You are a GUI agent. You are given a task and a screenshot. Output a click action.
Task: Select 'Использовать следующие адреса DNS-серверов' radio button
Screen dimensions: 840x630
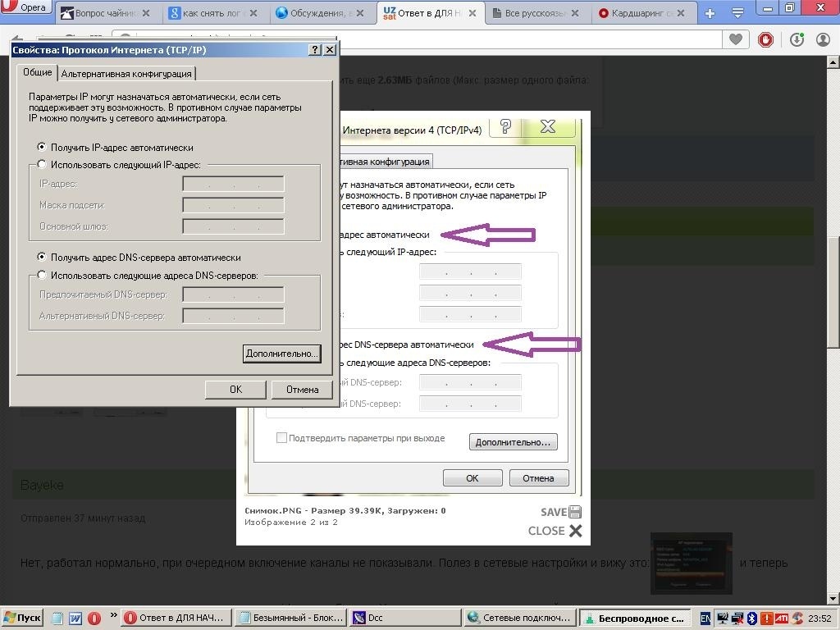pyautogui.click(x=42, y=275)
